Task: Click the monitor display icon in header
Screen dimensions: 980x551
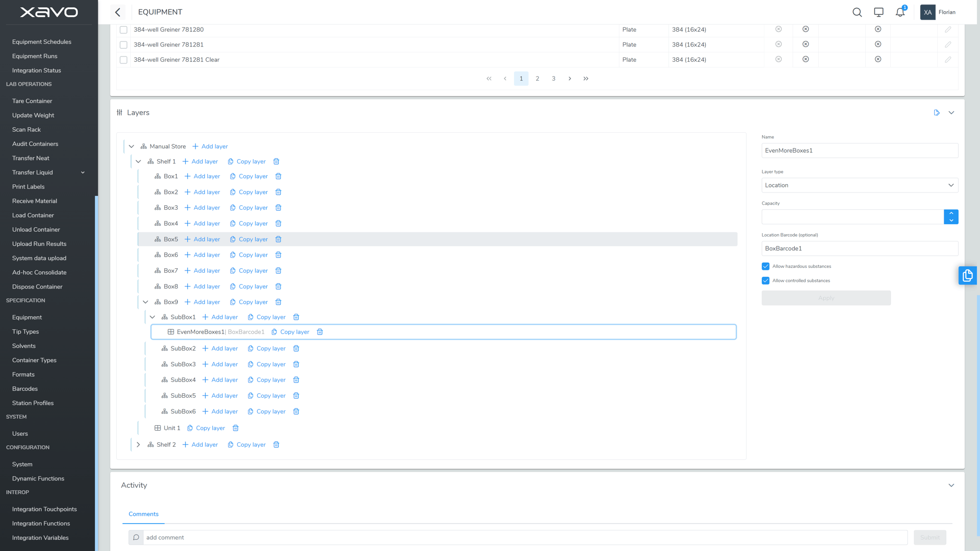Action: [x=879, y=12]
